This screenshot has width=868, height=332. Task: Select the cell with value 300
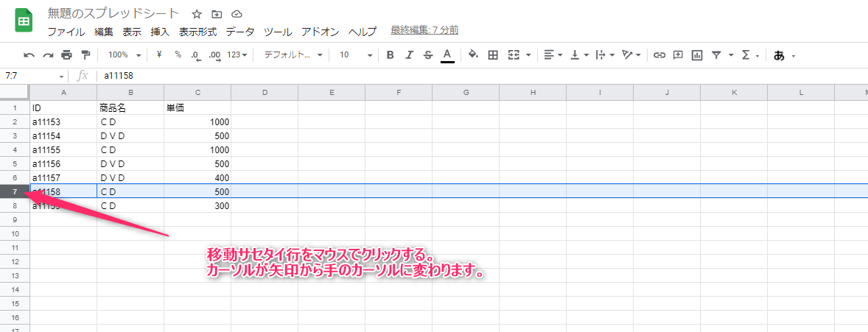click(197, 206)
